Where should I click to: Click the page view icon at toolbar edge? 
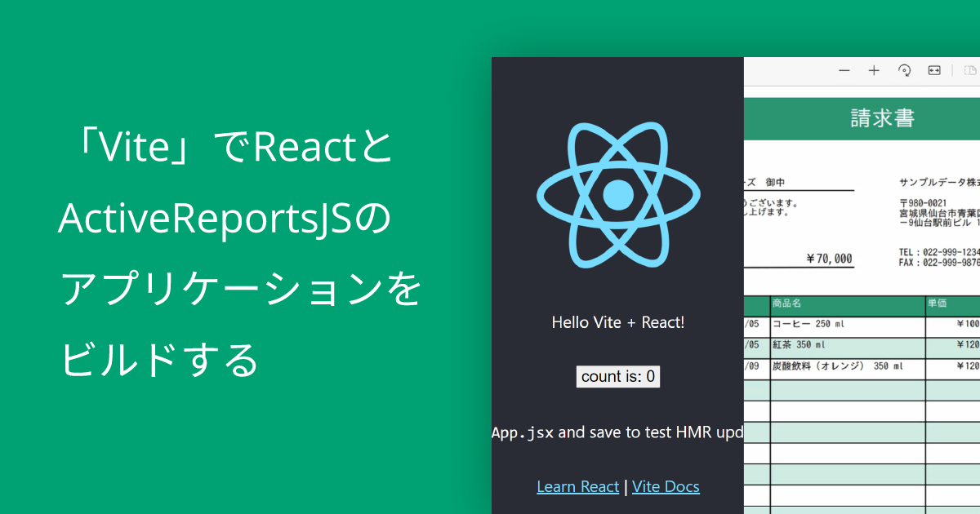tap(970, 71)
